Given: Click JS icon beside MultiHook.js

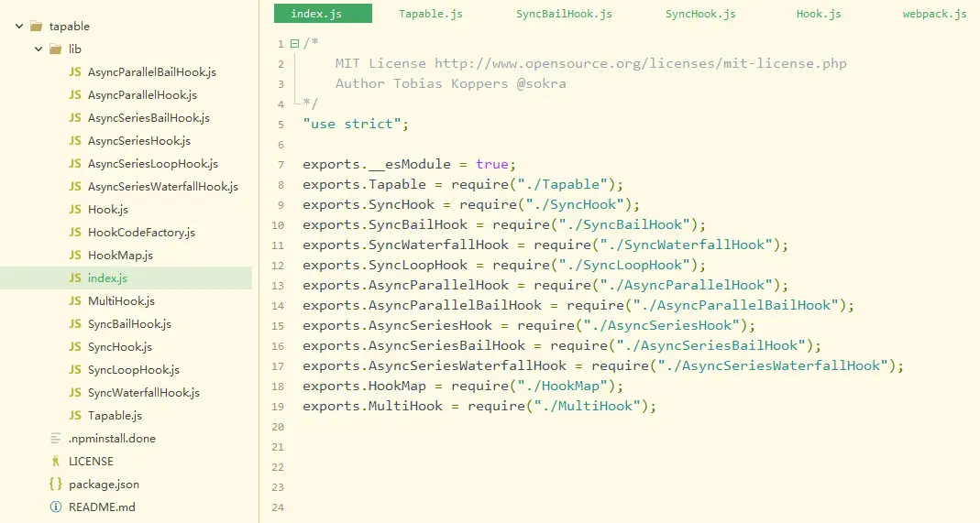Looking at the screenshot, I should 75,300.
